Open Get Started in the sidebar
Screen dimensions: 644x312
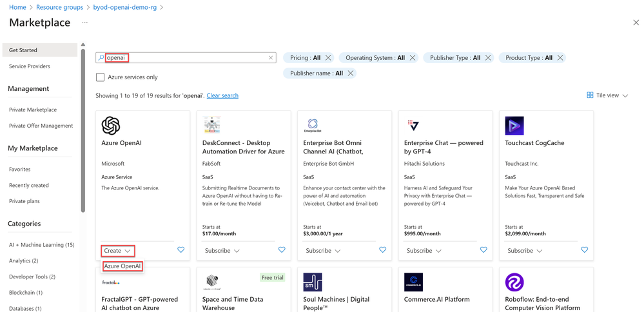pos(40,50)
